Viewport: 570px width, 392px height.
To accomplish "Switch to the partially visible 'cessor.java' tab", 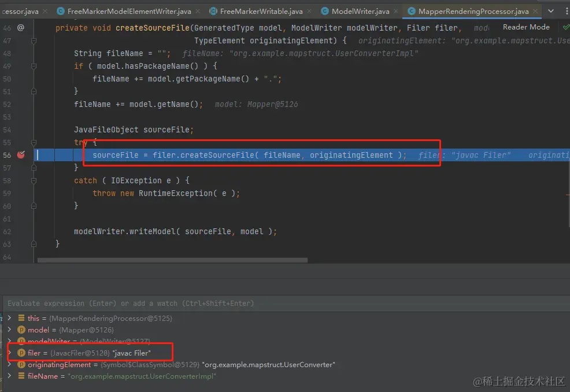I will click(x=20, y=11).
